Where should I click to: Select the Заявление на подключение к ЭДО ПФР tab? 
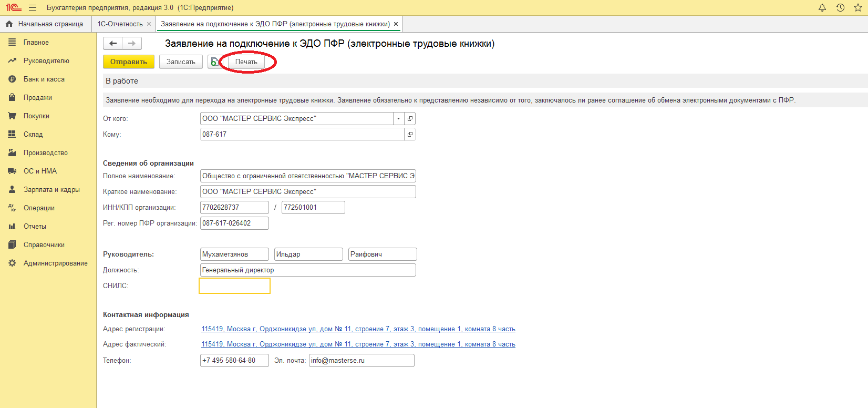275,24
